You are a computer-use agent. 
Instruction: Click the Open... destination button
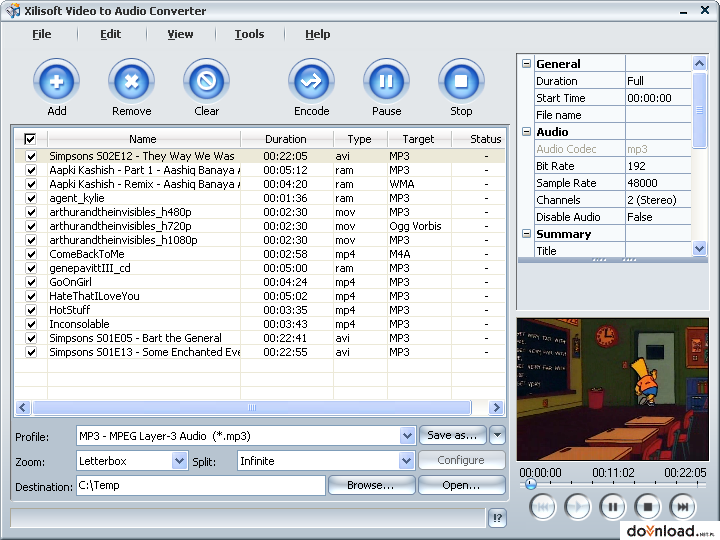point(461,485)
